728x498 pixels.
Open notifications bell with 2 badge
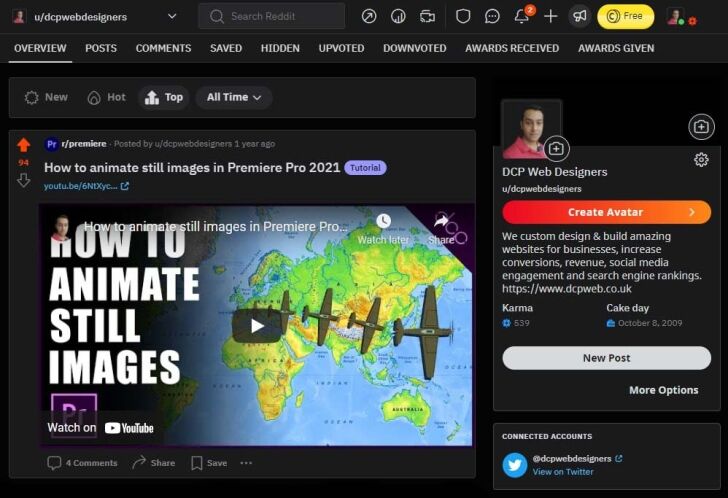click(x=522, y=16)
